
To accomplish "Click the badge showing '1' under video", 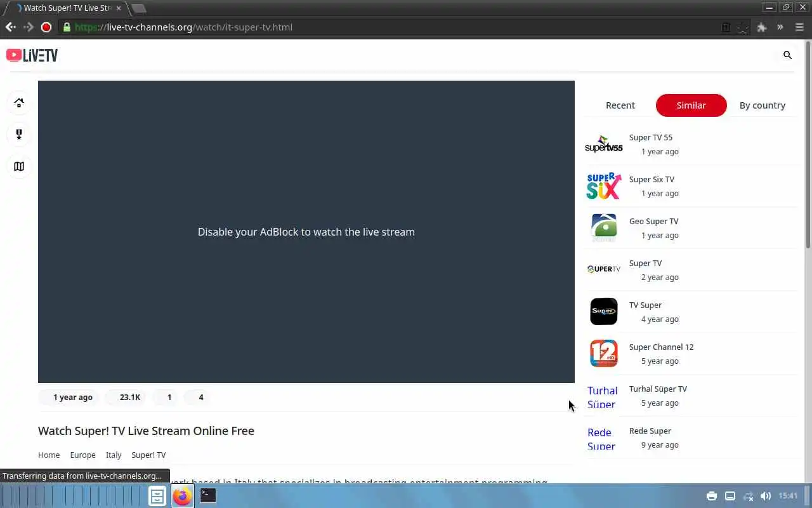I will (165, 397).
